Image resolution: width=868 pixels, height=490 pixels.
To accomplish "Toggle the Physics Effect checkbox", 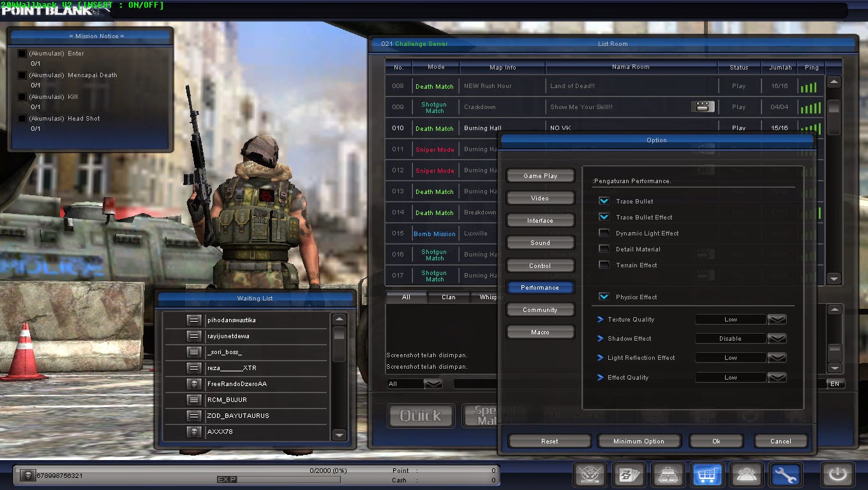I will tap(604, 297).
